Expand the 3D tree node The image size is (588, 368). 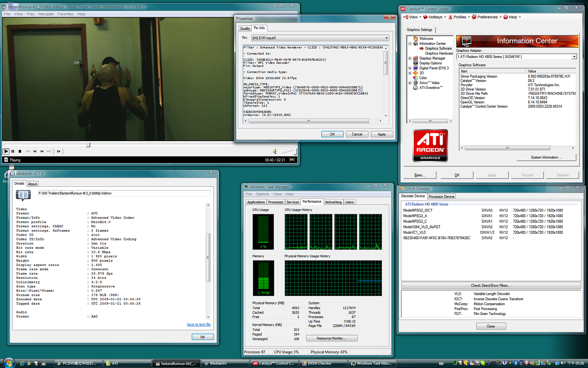[410, 73]
